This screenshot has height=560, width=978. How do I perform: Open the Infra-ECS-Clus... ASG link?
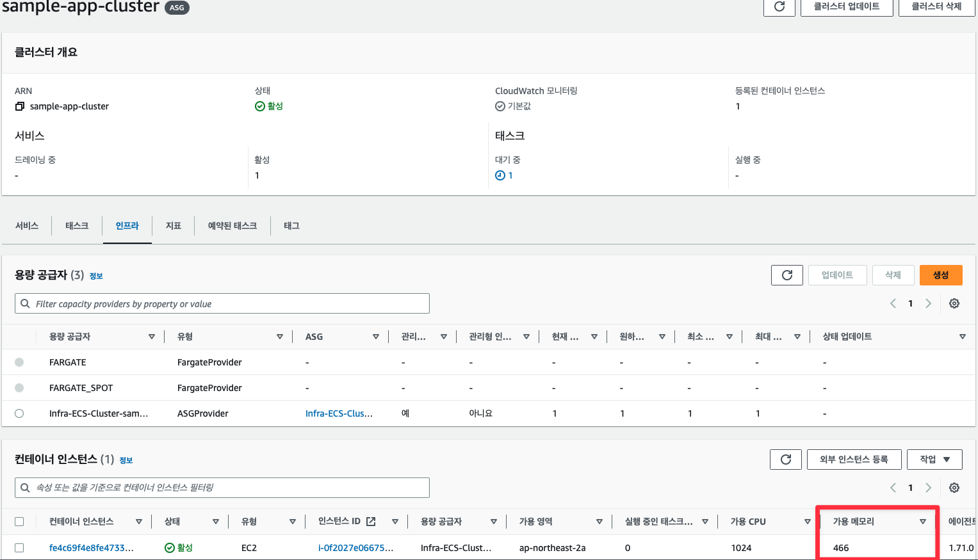tap(339, 413)
